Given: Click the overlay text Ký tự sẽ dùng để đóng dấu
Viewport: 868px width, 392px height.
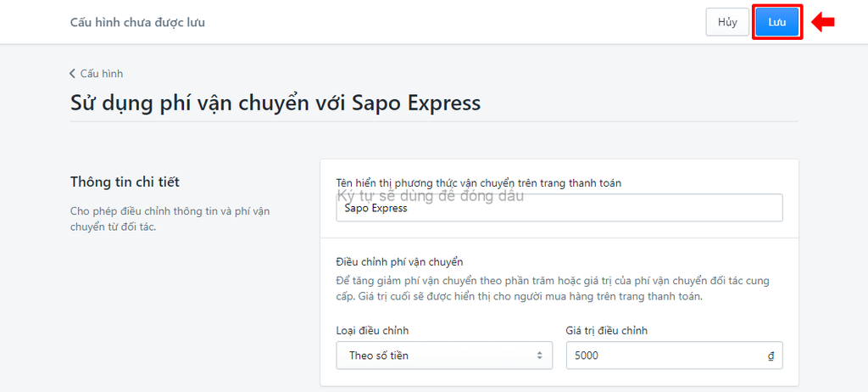Looking at the screenshot, I should (x=430, y=196).
